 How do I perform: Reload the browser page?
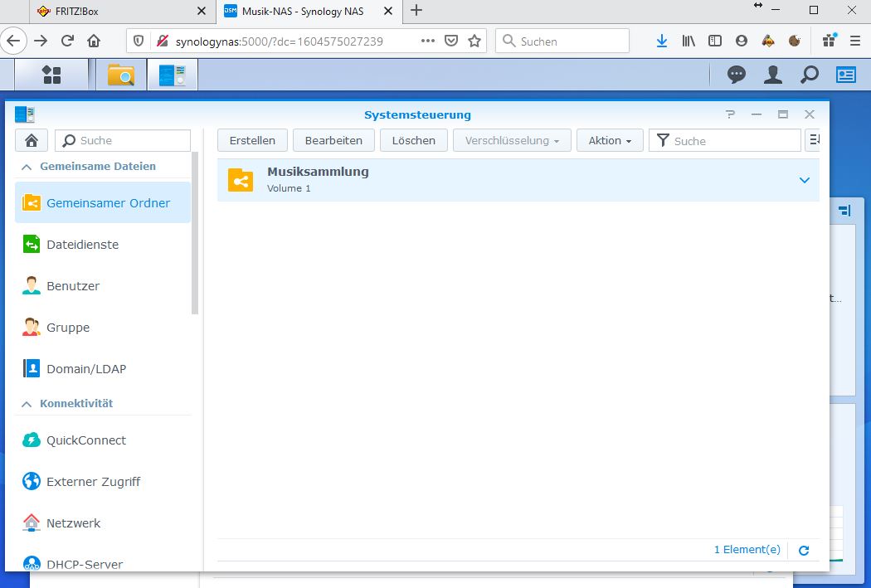click(x=67, y=41)
